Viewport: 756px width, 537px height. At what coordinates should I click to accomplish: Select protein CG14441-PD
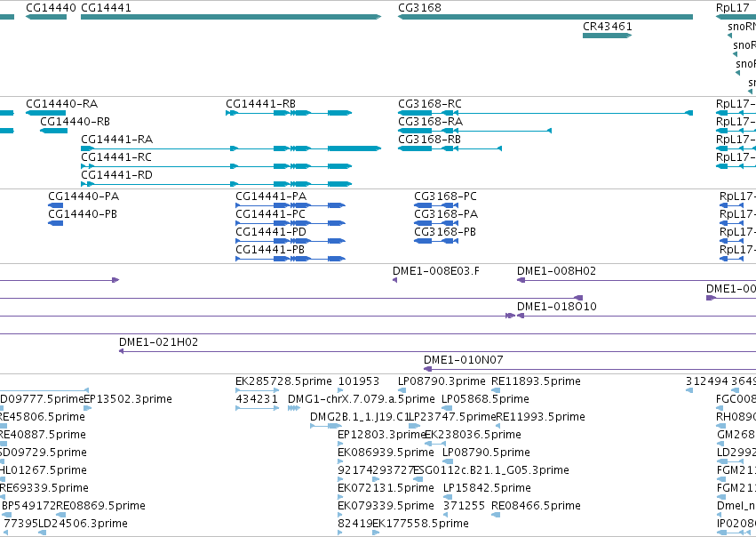point(271,231)
